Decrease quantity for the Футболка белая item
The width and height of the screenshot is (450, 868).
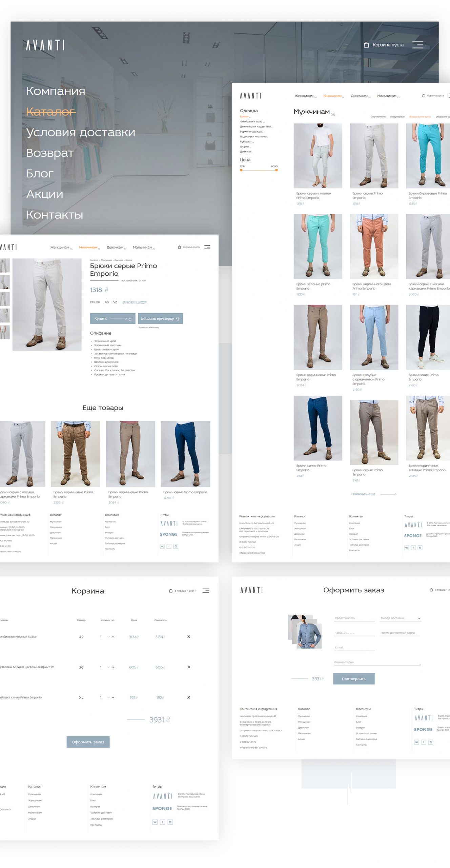[x=108, y=667]
